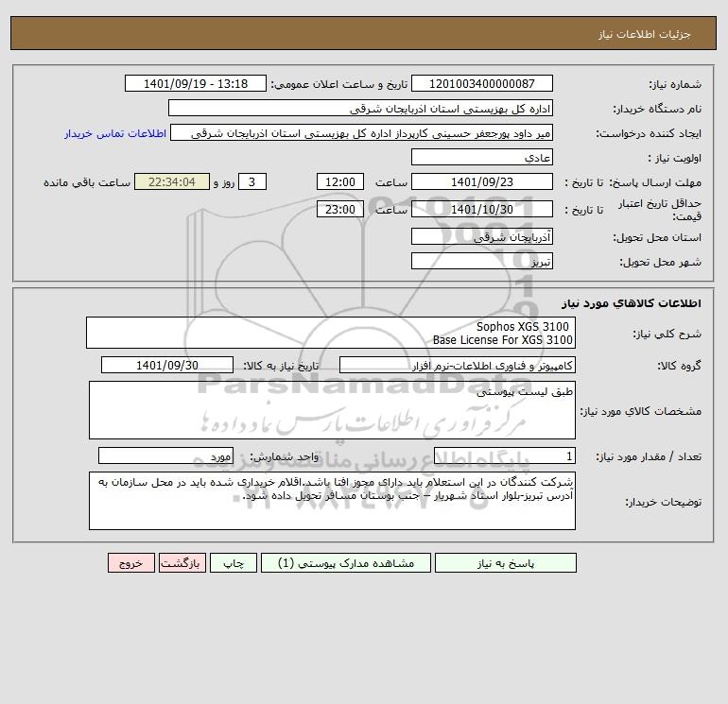Click the 'حداقل تاریخ اعتبار قیمت:' label
The height and width of the screenshot is (704, 728).
point(660,210)
